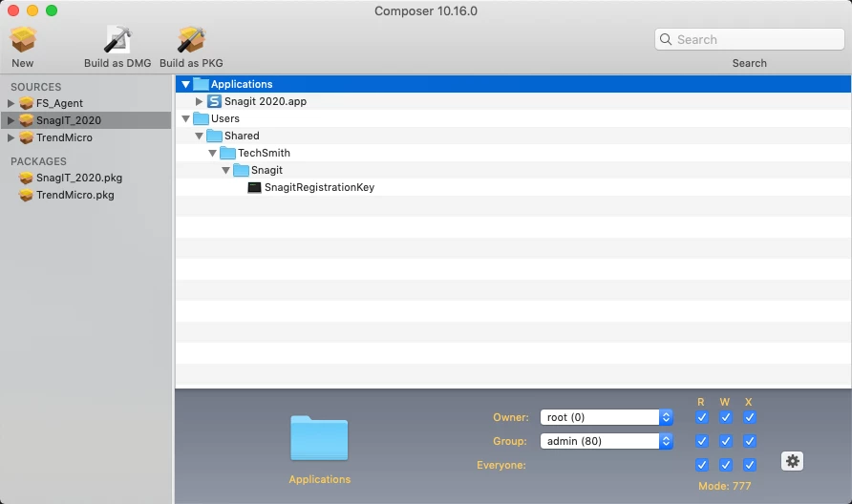Click the SnagIT_2020 source box icon
This screenshot has height=504, width=852.
point(26,120)
